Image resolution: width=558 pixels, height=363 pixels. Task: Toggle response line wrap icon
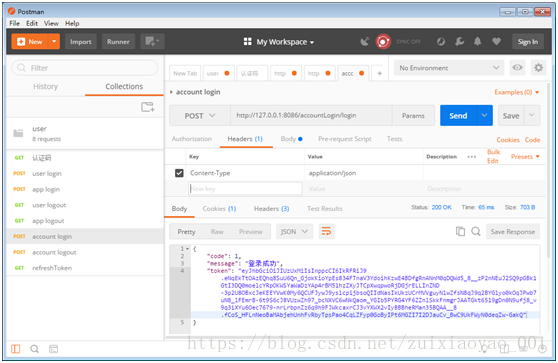[x=326, y=231]
